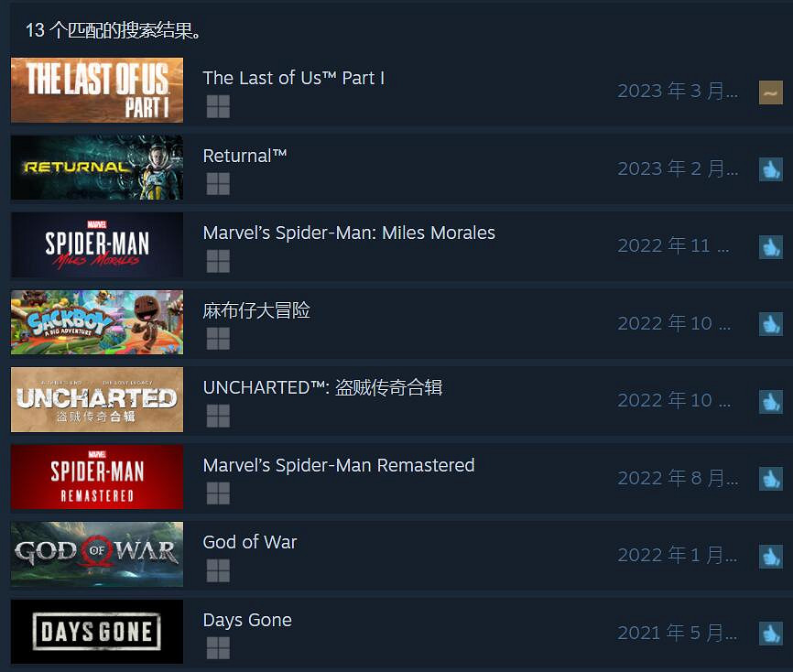Click the Days Gone black cover thumbnail

click(x=97, y=632)
